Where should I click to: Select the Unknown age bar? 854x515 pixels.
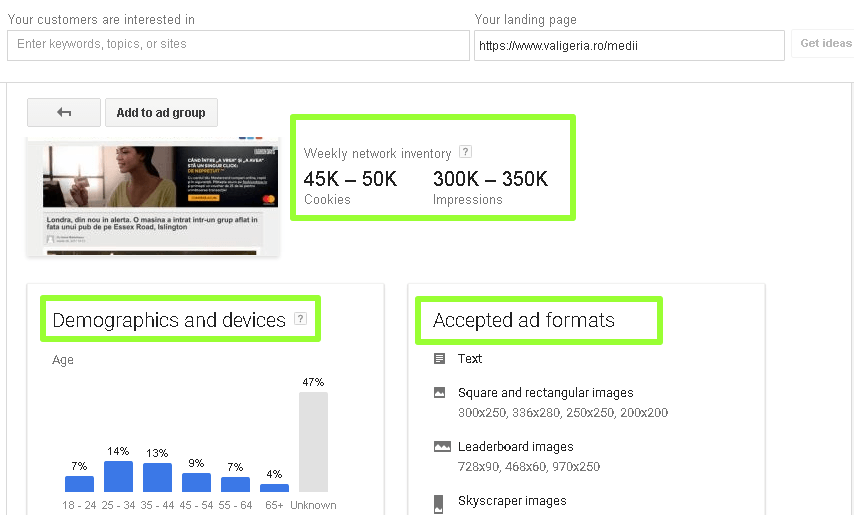[x=313, y=442]
